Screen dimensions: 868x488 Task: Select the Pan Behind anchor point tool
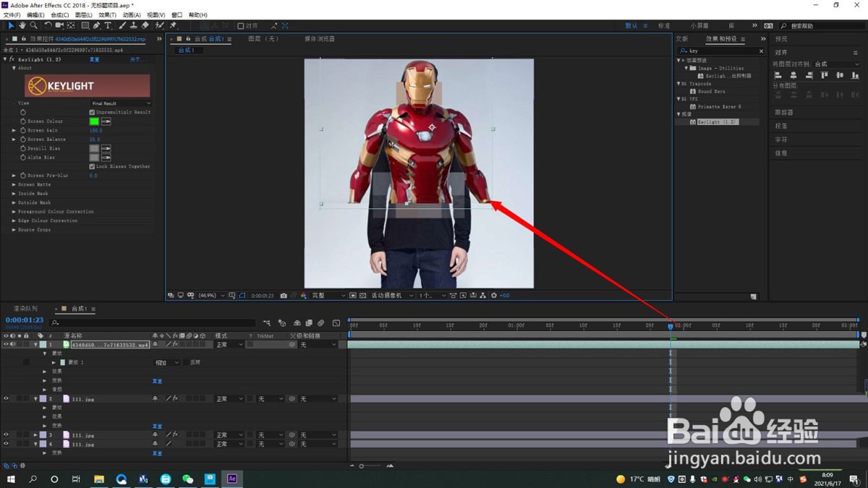pos(72,25)
